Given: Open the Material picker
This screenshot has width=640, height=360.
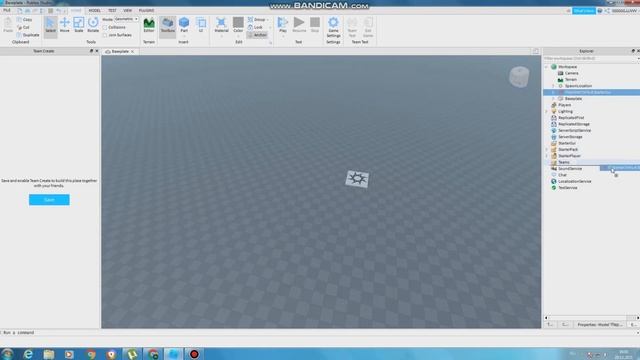Looking at the screenshot, I should tap(221, 25).
